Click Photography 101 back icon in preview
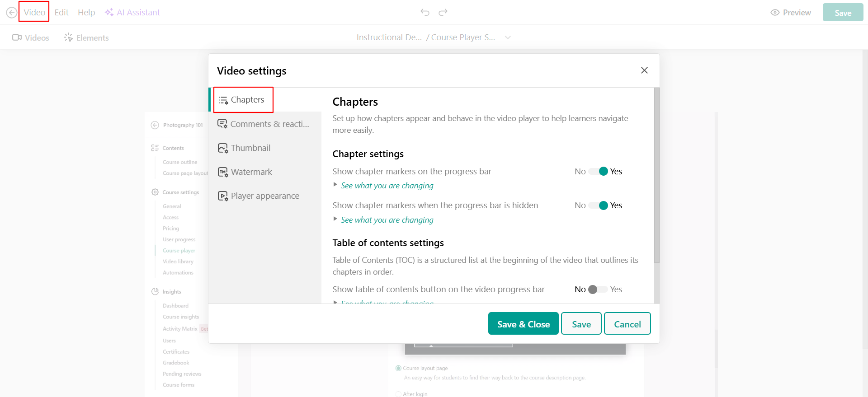Image resolution: width=868 pixels, height=397 pixels. [x=155, y=125]
